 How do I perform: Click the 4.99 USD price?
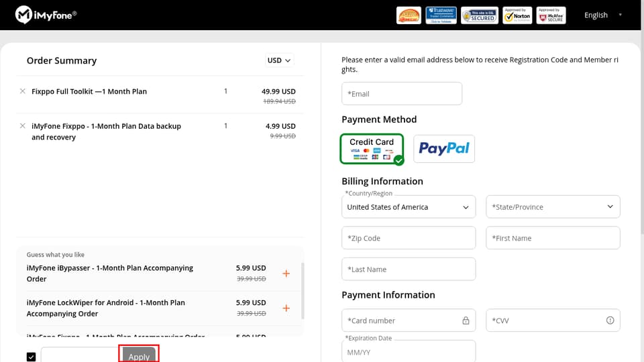click(280, 126)
